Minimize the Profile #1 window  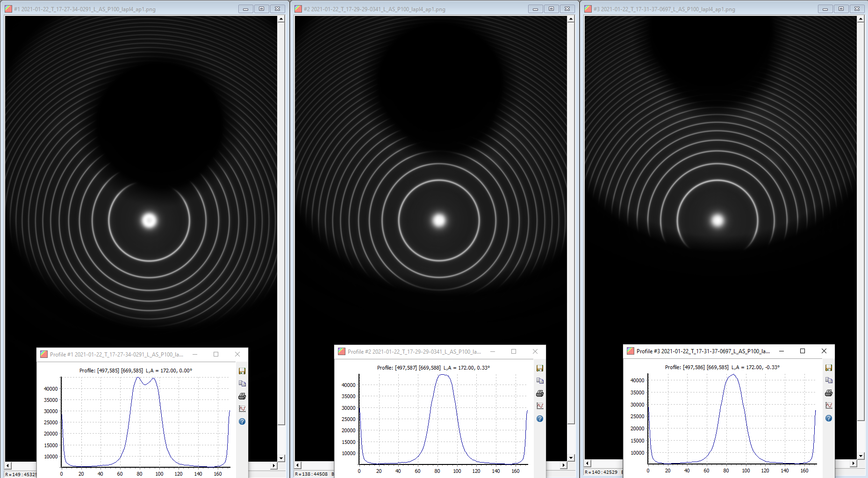(195, 354)
